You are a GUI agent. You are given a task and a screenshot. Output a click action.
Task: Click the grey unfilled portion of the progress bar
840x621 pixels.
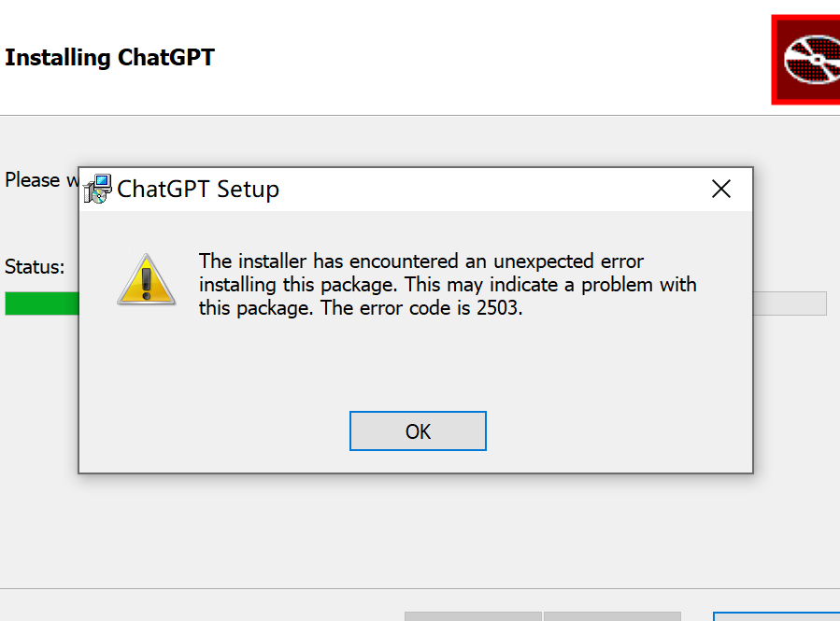tap(790, 303)
